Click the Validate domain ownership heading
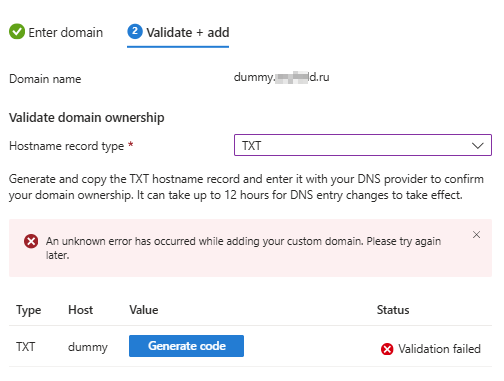This screenshot has width=504, height=381. click(x=87, y=118)
